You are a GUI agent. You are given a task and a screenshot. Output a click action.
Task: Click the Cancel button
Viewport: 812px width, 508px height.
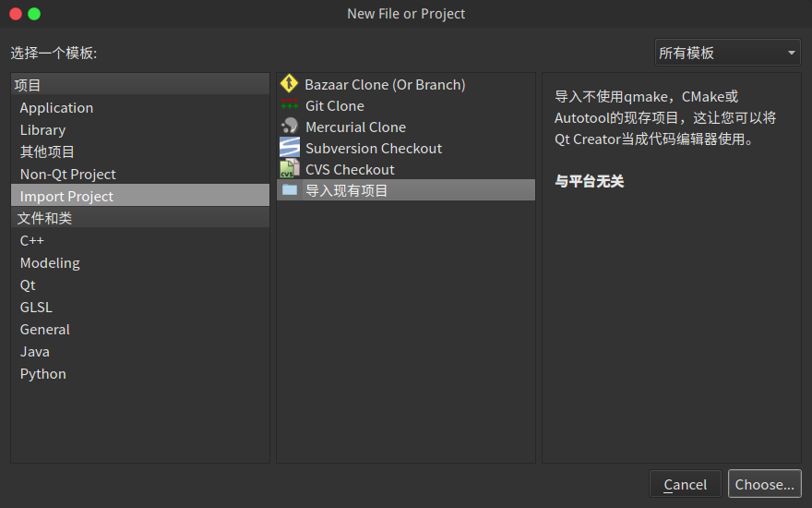pyautogui.click(x=685, y=484)
